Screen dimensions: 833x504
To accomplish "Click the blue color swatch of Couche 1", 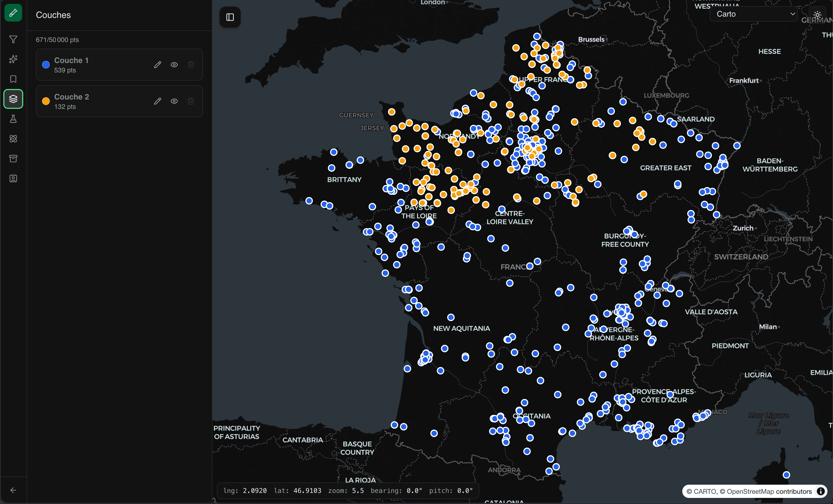I will coord(46,65).
